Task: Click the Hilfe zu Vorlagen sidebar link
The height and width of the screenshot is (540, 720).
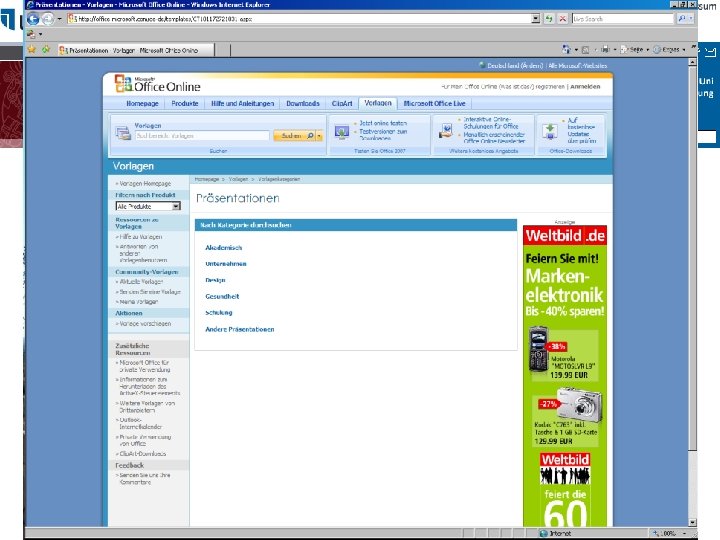Action: pyautogui.click(x=141, y=237)
